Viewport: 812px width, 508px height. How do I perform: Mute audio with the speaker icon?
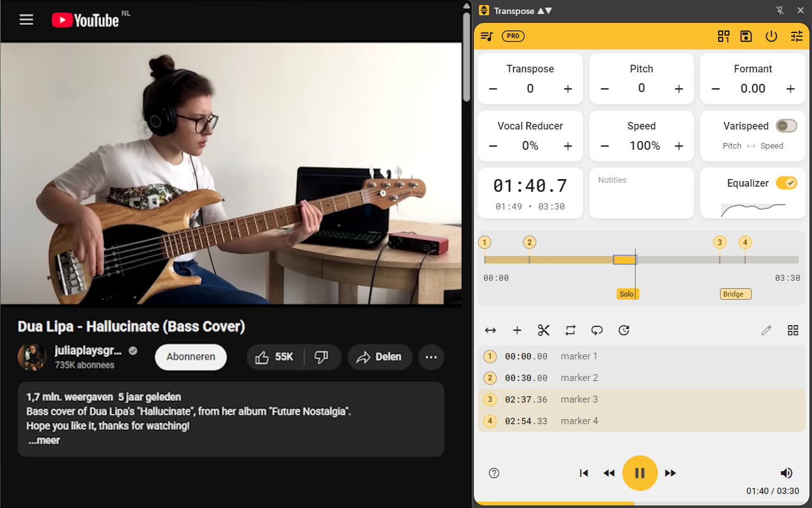pos(787,473)
